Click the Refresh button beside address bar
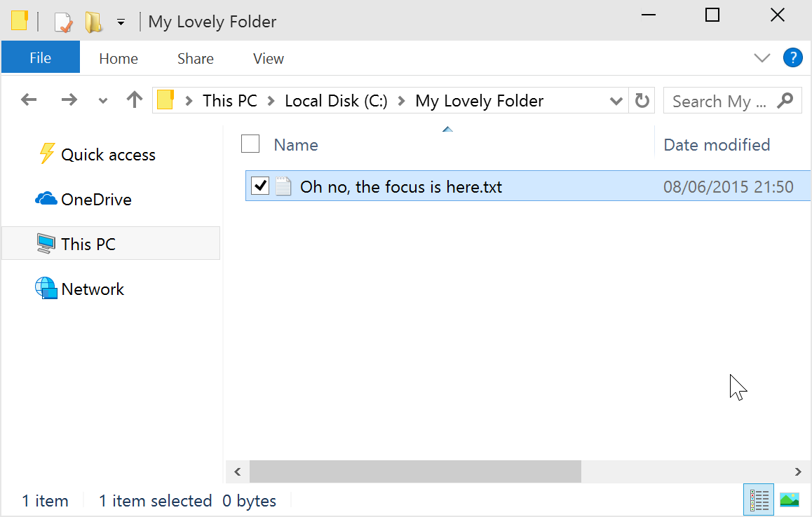This screenshot has width=812, height=517. pyautogui.click(x=642, y=101)
